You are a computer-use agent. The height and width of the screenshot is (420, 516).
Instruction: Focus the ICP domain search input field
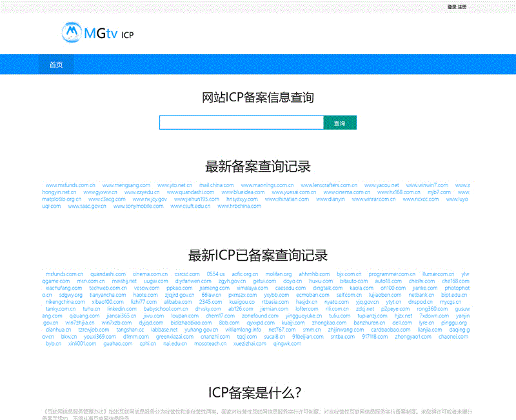(241, 123)
